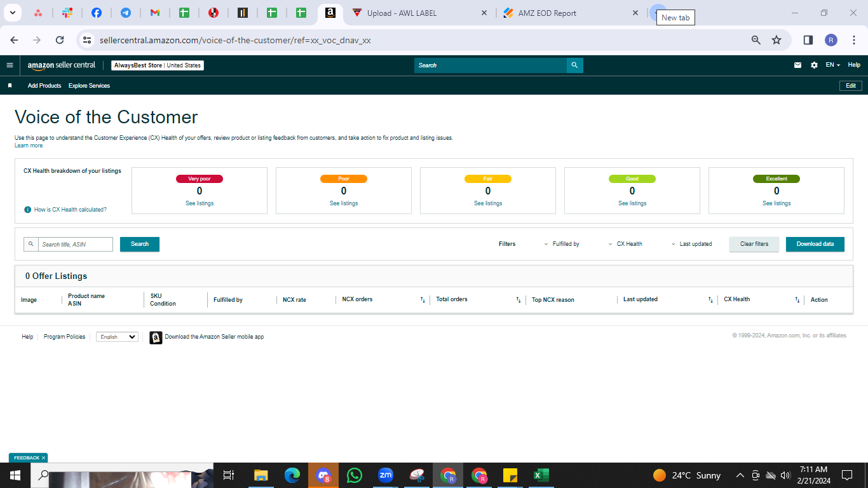868x488 pixels.
Task: Open the Explore Services link
Action: click(x=89, y=85)
